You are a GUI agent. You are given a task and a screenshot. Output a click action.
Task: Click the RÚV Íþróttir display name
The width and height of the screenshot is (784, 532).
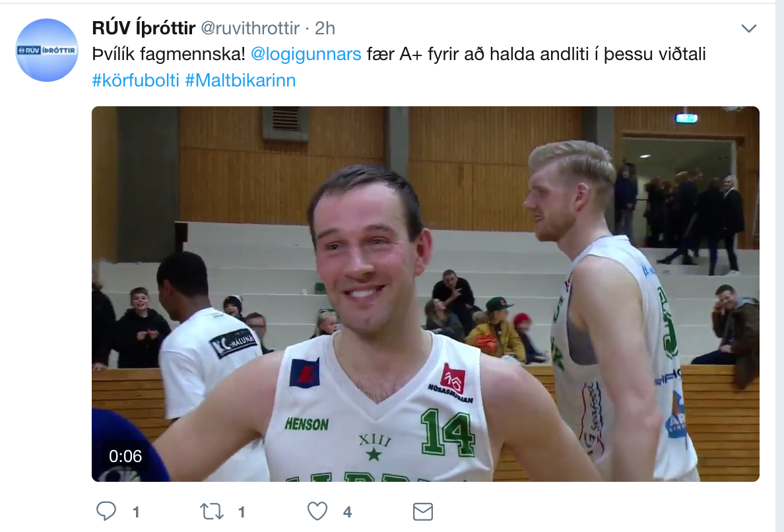coord(143,28)
